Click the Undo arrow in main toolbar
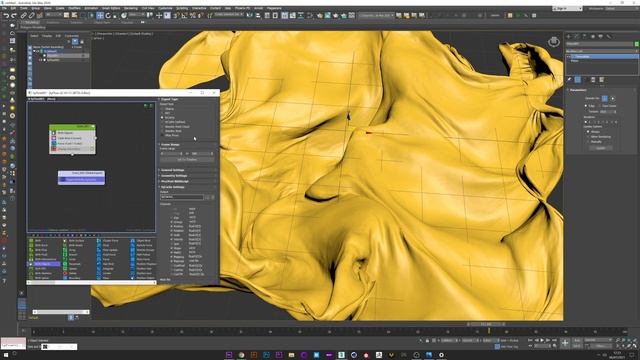640x360 pixels. click(6, 16)
